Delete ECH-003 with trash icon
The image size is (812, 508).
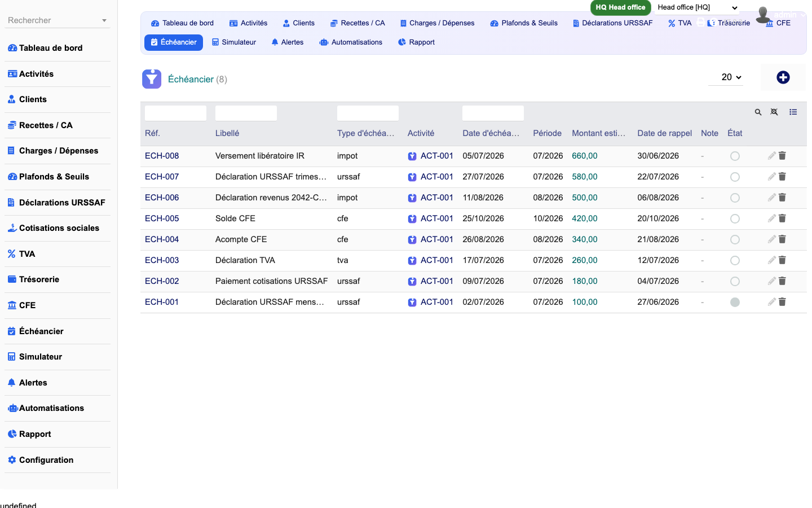pyautogui.click(x=782, y=260)
